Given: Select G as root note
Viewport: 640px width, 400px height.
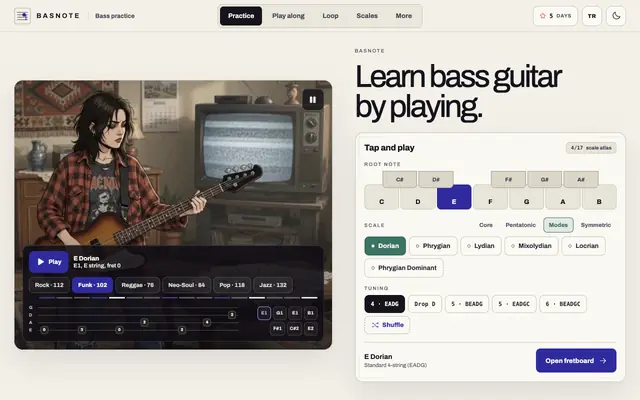Looking at the screenshot, I should [x=527, y=197].
